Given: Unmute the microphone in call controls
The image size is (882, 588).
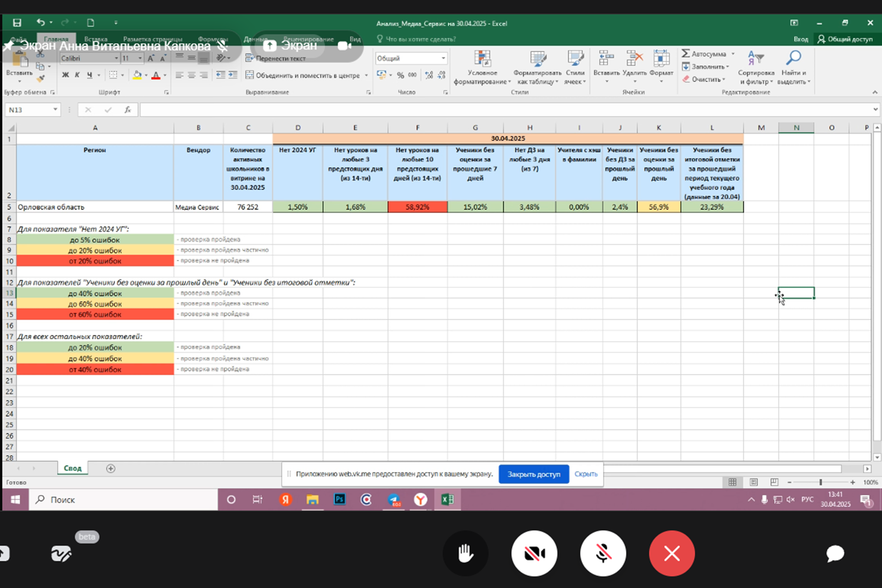Looking at the screenshot, I should coord(603,554).
